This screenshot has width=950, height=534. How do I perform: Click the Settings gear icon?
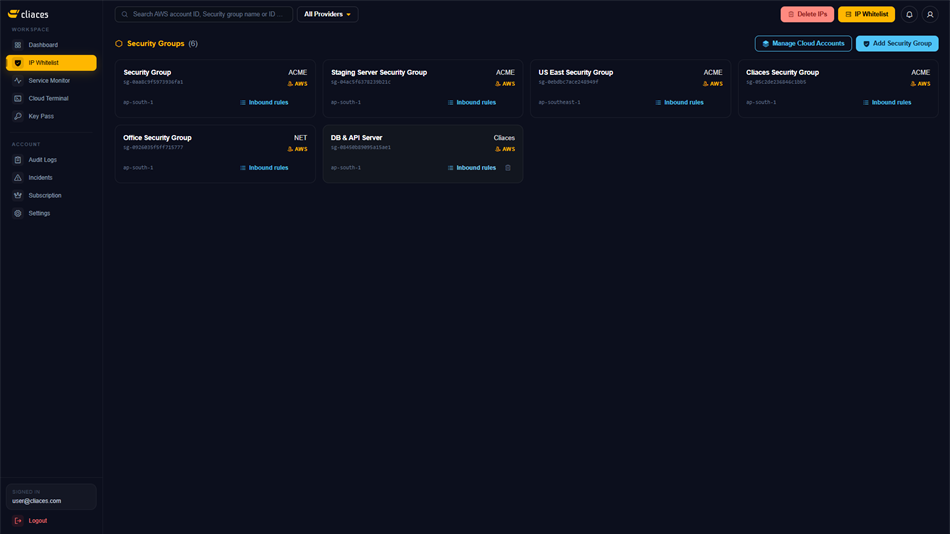pyautogui.click(x=18, y=213)
